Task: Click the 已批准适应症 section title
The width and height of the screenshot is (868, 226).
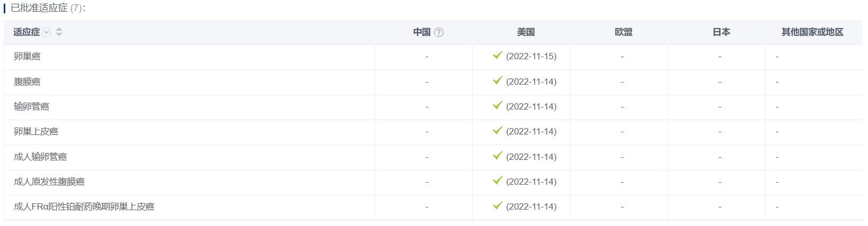Action: click(39, 8)
